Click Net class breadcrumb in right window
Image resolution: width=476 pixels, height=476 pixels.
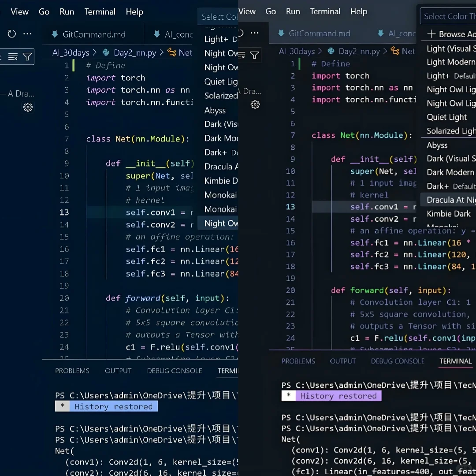coord(403,51)
